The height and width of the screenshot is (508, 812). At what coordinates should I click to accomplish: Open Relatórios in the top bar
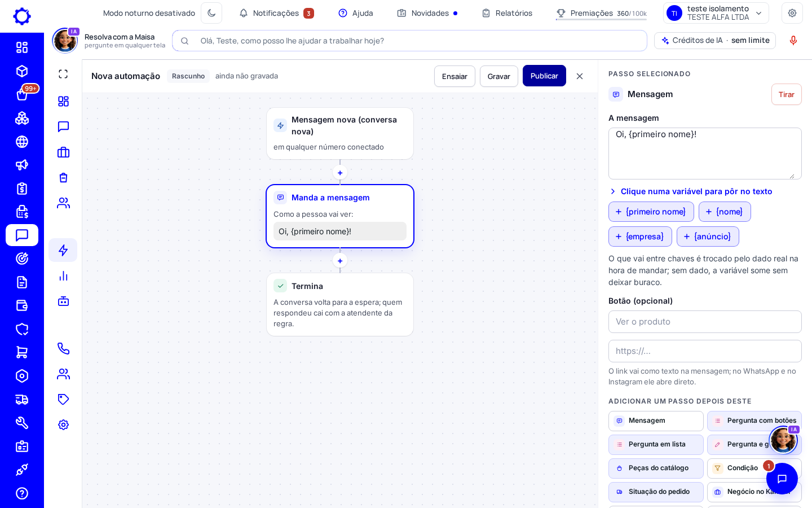pyautogui.click(x=507, y=13)
